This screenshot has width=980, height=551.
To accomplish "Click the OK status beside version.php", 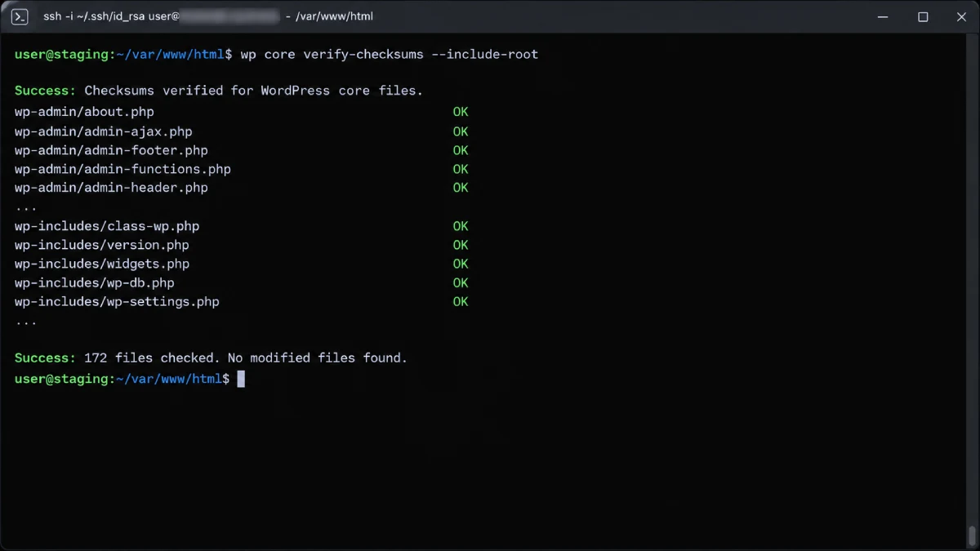I will (461, 245).
